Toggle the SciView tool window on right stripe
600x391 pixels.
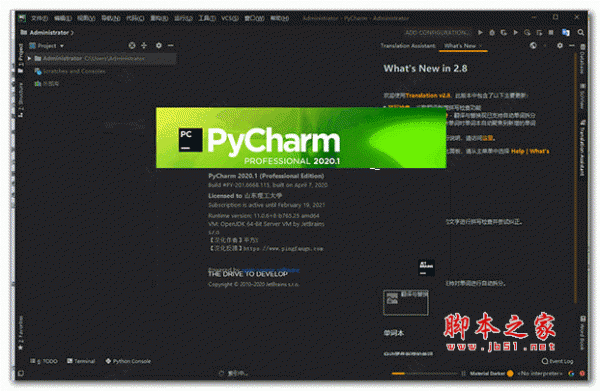(582, 96)
